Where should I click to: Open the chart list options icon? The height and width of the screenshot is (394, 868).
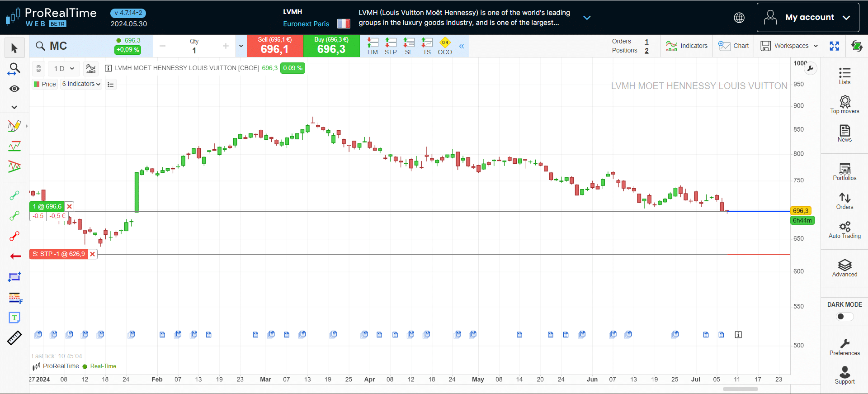point(111,84)
